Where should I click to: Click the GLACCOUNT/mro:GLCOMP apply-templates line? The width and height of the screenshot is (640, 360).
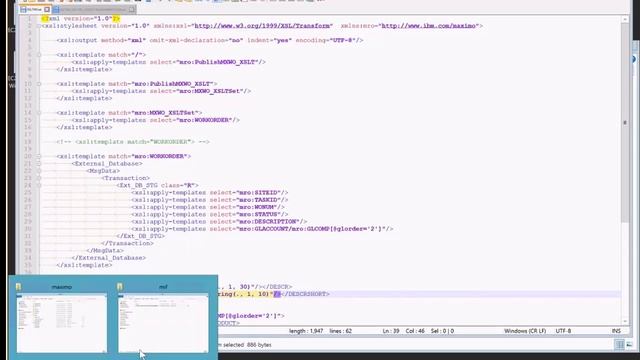pos(262,229)
